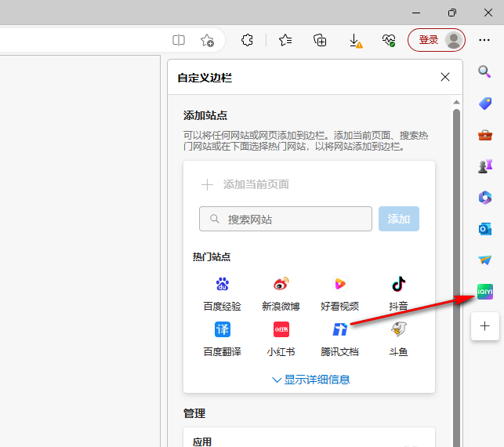Open sidebar Drop paper plane icon

tap(484, 260)
